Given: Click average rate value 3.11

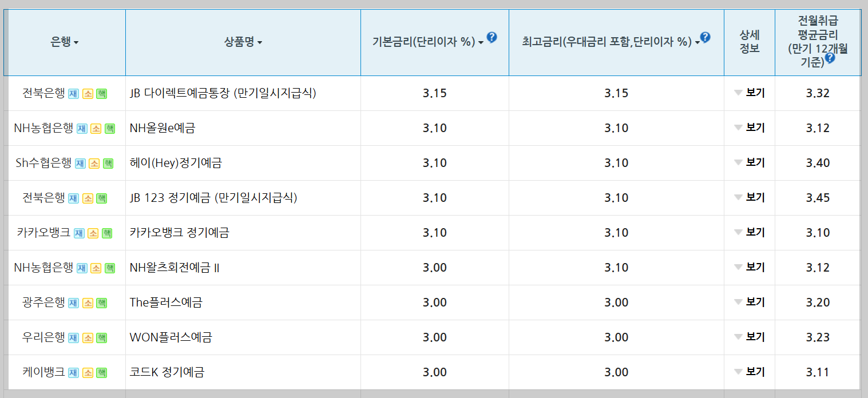Looking at the screenshot, I should pyautogui.click(x=818, y=372).
